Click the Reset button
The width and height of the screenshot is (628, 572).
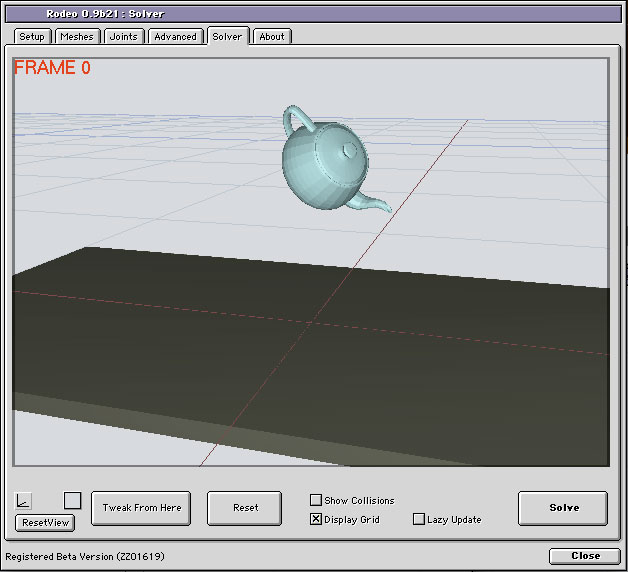point(245,508)
